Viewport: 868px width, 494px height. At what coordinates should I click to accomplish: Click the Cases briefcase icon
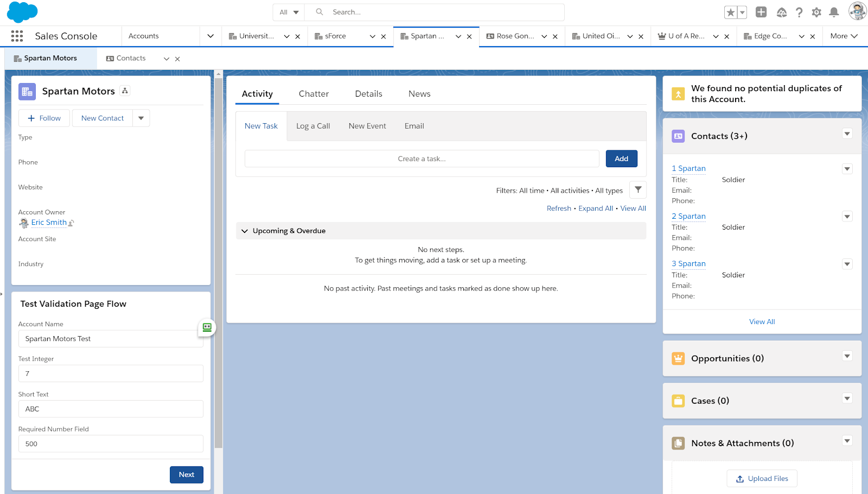(x=678, y=401)
